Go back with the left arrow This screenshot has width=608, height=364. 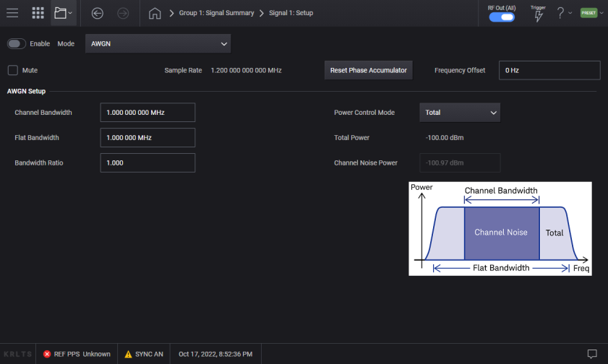pyautogui.click(x=98, y=13)
